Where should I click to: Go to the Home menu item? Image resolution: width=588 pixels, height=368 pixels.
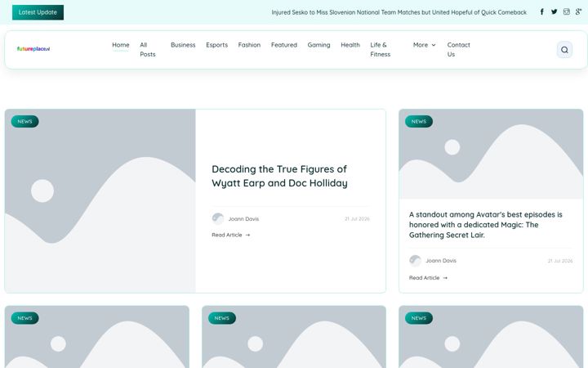tap(120, 45)
